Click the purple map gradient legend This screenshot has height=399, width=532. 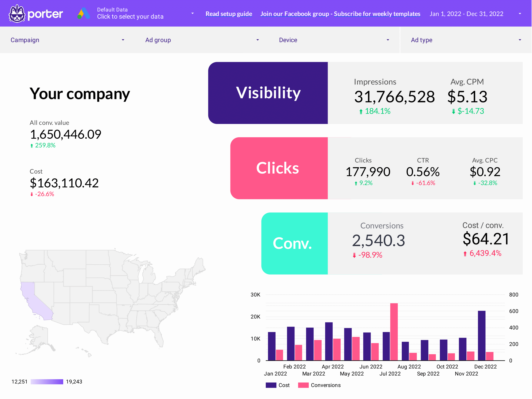pos(47,382)
